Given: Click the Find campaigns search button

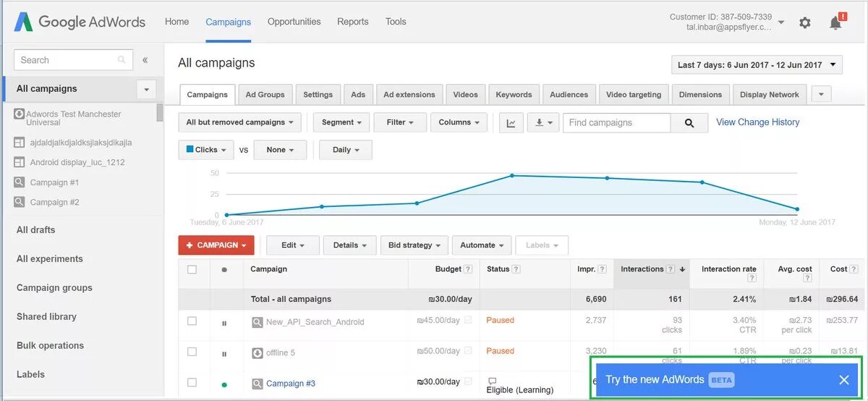Looking at the screenshot, I should [689, 123].
